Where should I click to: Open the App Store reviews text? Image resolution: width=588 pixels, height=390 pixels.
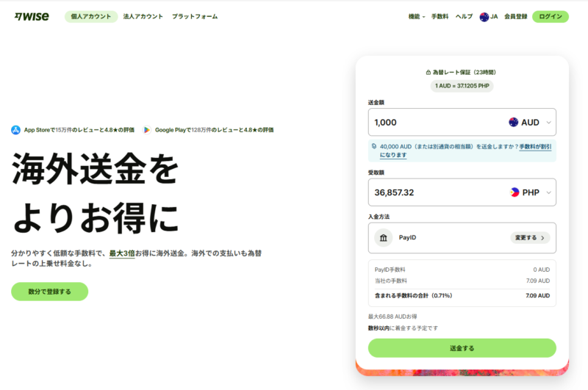[x=79, y=130]
